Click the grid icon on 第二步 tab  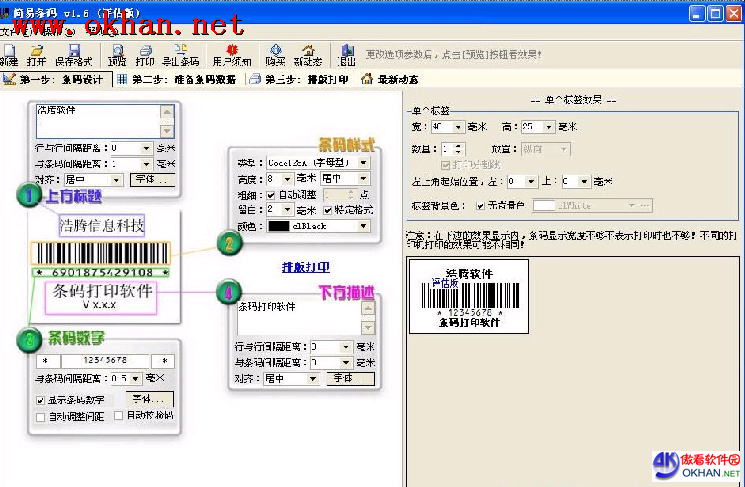122,79
